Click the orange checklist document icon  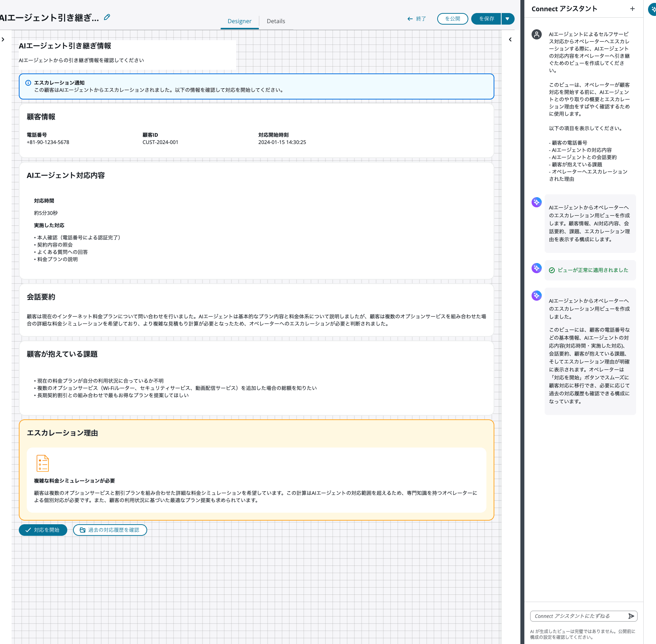click(x=43, y=463)
